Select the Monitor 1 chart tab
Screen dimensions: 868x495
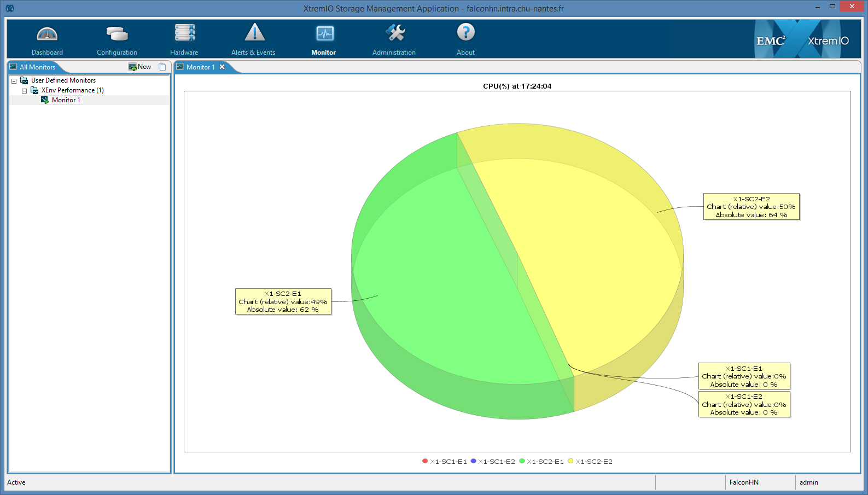(x=200, y=67)
